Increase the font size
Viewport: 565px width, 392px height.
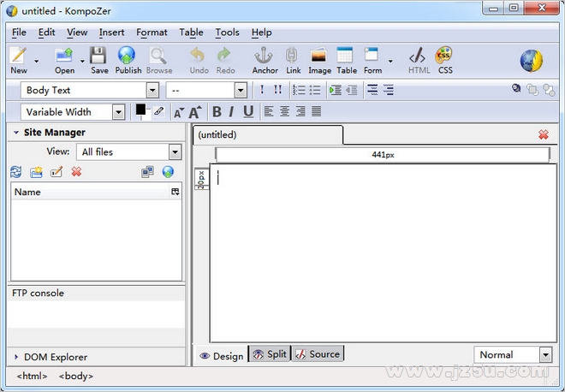195,112
